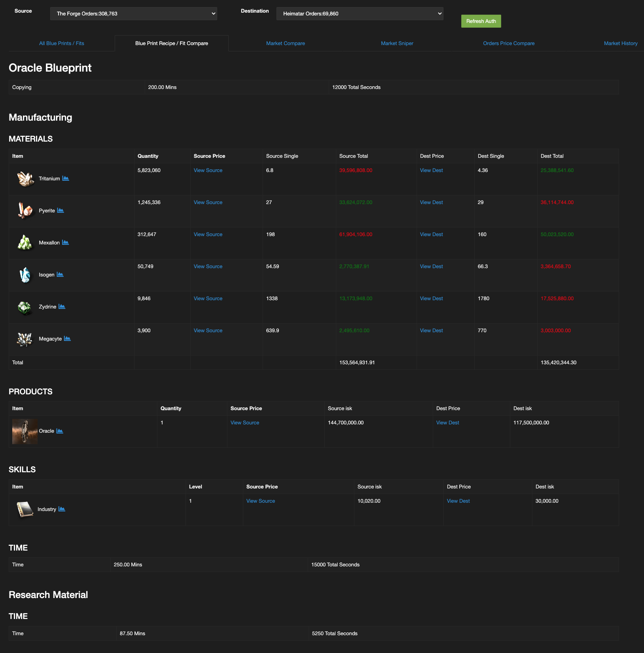Viewport: 644px width, 653px height.
Task: Switch to Orders Price Compare tab
Action: [x=509, y=44]
